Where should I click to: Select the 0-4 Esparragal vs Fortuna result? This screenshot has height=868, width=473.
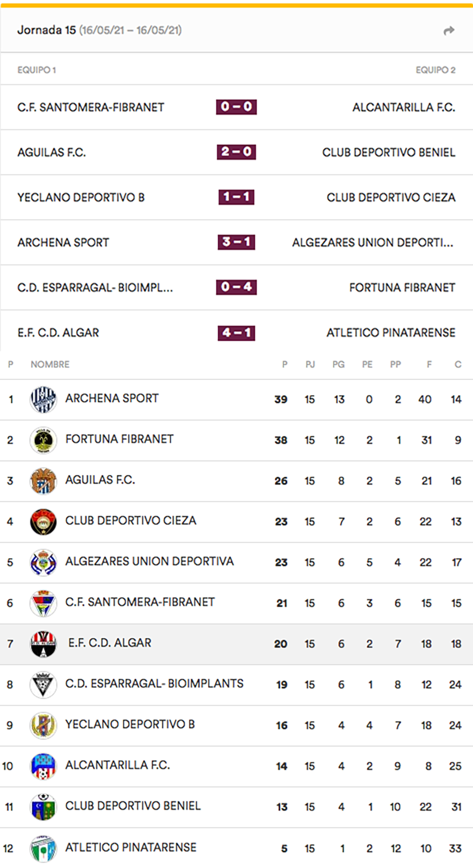tap(236, 287)
